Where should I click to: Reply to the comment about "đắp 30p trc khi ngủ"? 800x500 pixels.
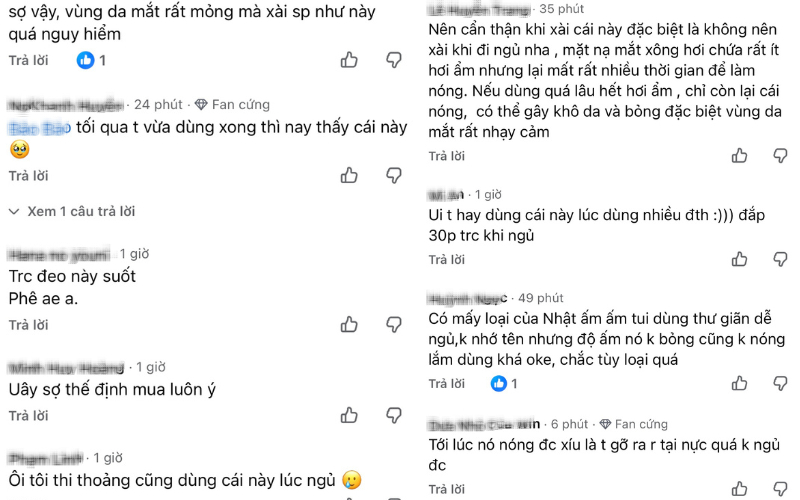446,260
